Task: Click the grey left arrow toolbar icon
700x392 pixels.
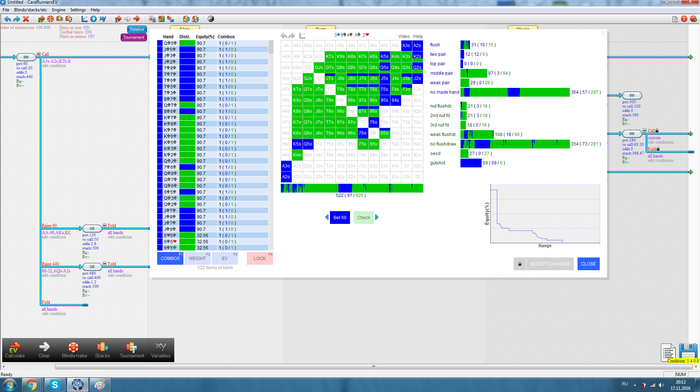Action: click(127, 19)
